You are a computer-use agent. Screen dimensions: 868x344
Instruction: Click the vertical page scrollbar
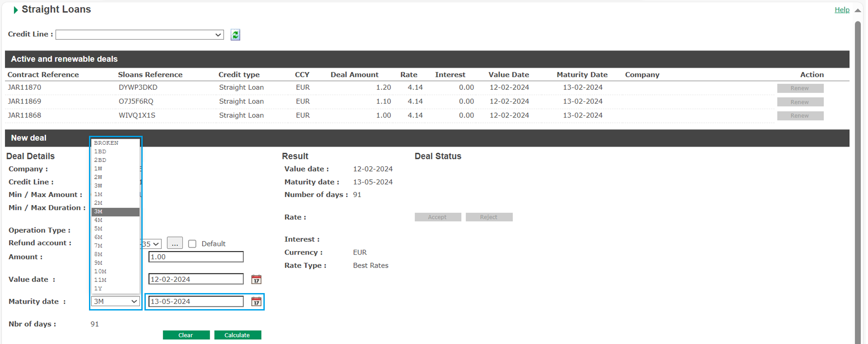(x=858, y=179)
